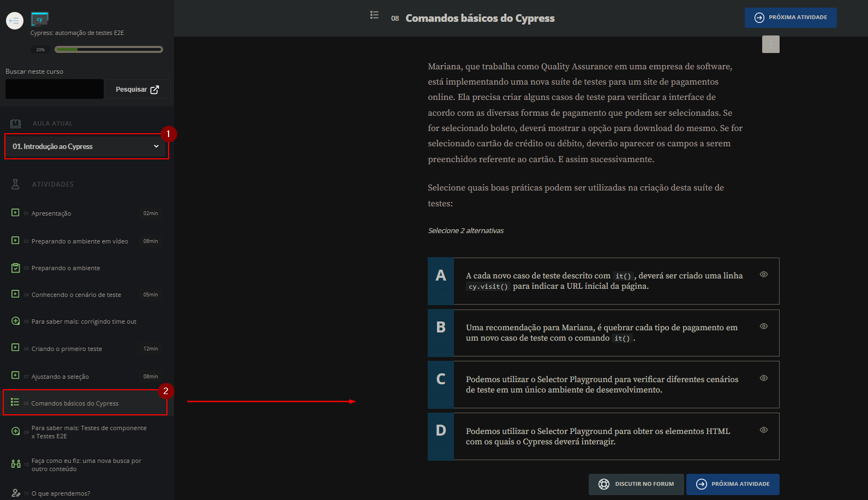Toggle eye icon on alternative D
The height and width of the screenshot is (500, 868).
764,430
